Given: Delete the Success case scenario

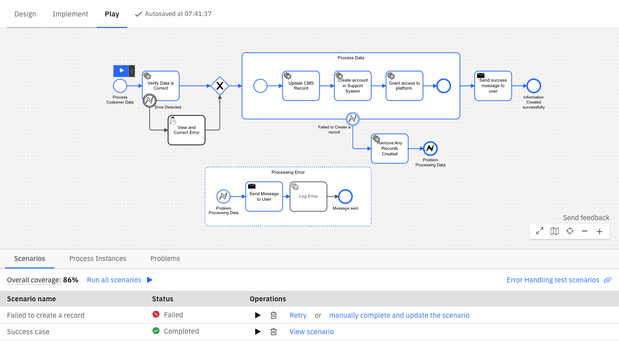Looking at the screenshot, I should pyautogui.click(x=273, y=332).
